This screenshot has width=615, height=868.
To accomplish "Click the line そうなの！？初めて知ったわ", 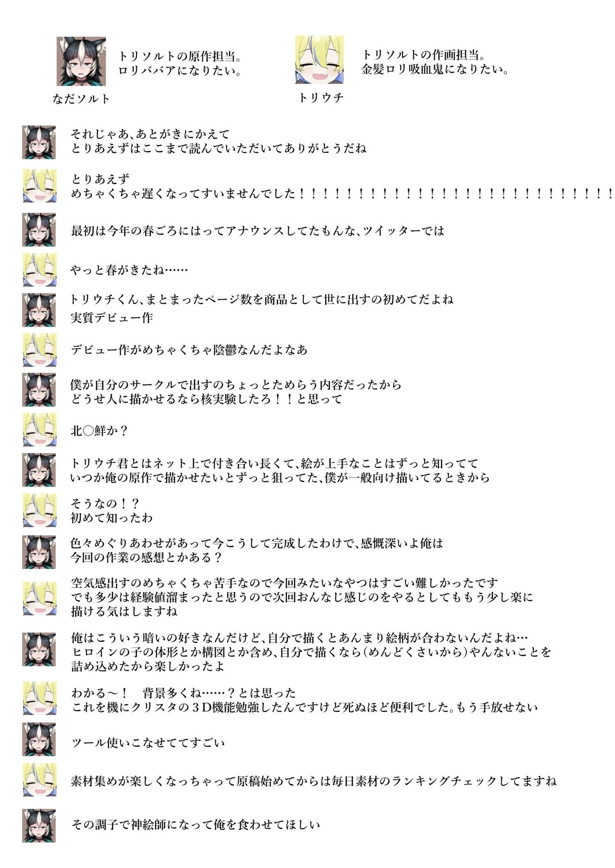I will (x=112, y=511).
